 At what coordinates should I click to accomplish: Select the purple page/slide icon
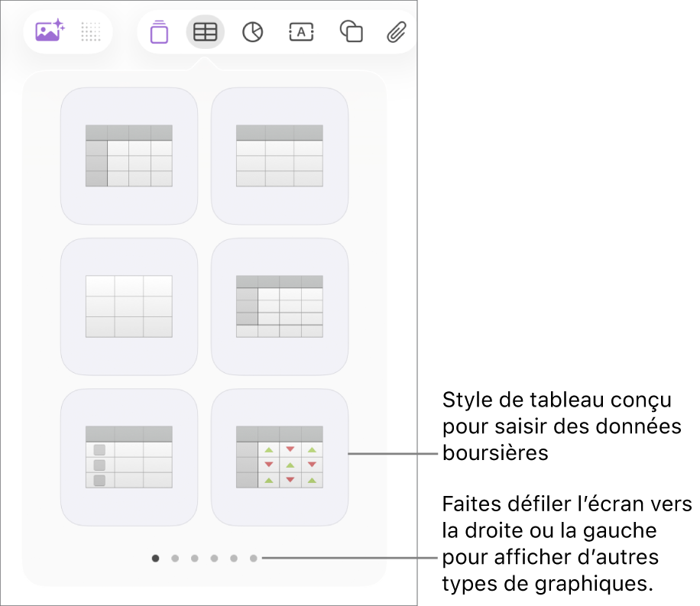[160, 31]
